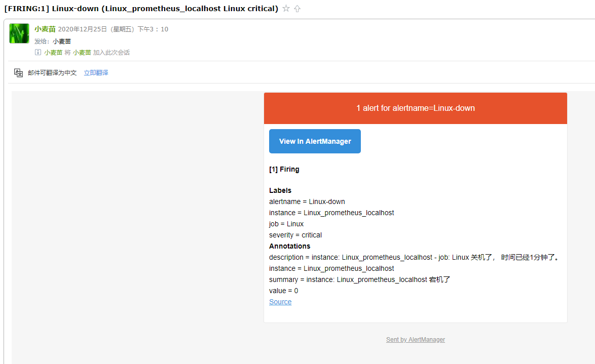Click the alertname = Linux-down label line
Viewport: 595px width, 364px height.
click(307, 201)
